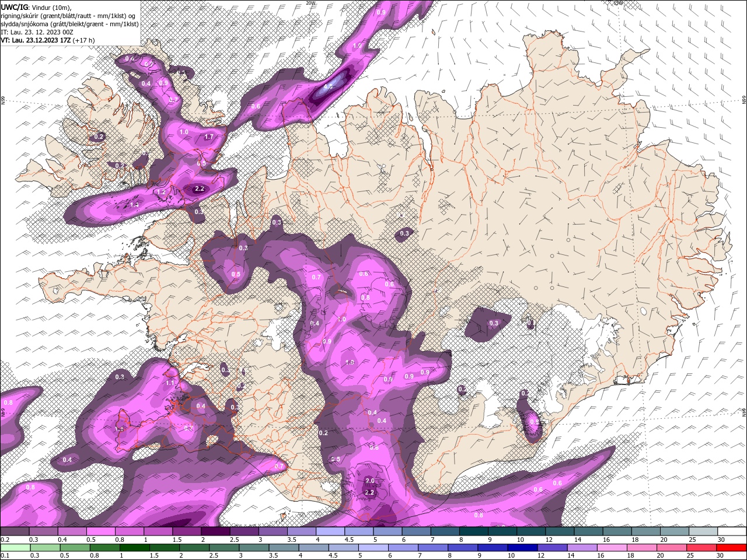
Task: Click the 0.2 label under the snow scale
Action: [5, 540]
